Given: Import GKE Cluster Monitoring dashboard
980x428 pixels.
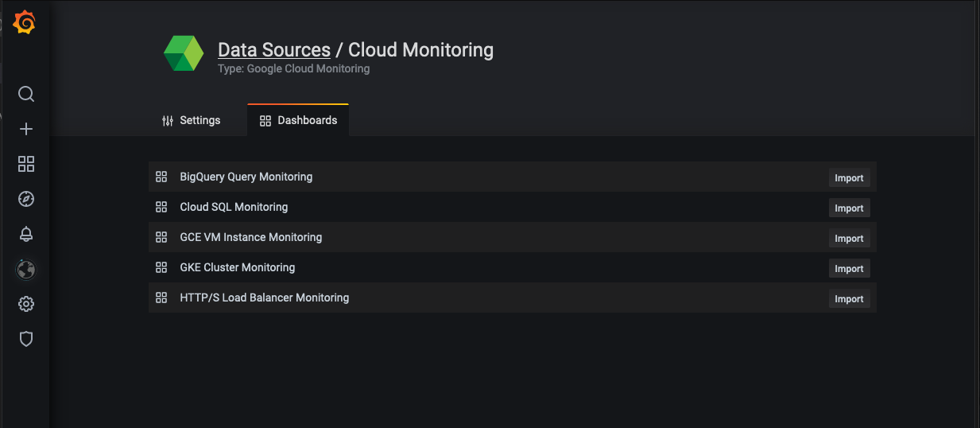Looking at the screenshot, I should click(849, 269).
